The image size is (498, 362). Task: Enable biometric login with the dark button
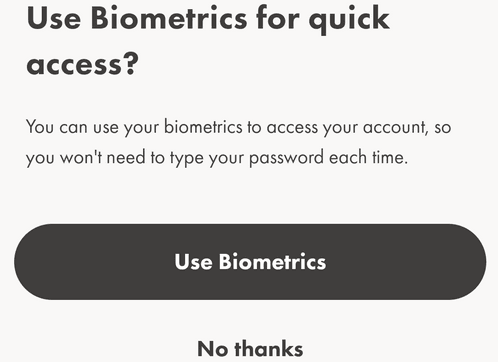click(x=250, y=262)
